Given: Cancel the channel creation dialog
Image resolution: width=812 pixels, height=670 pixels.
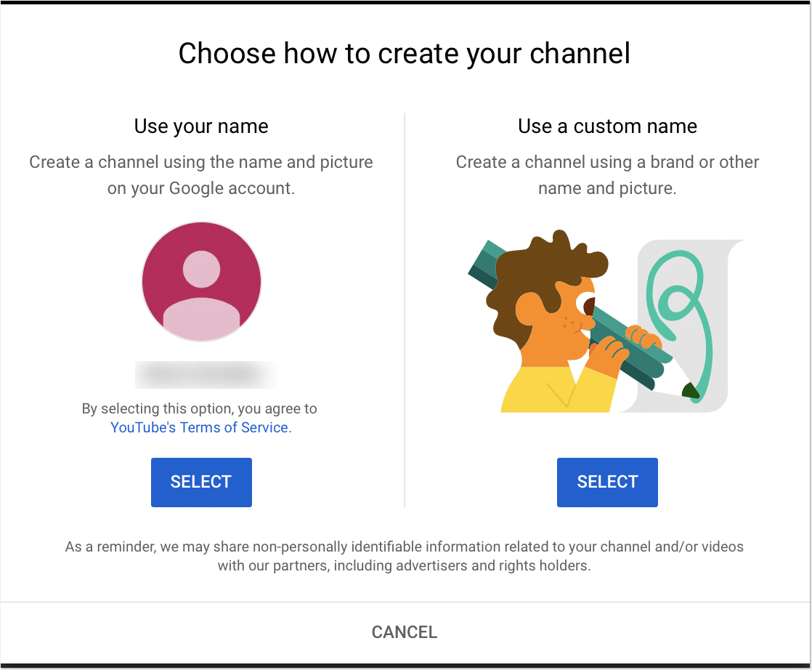Looking at the screenshot, I should click(x=405, y=632).
